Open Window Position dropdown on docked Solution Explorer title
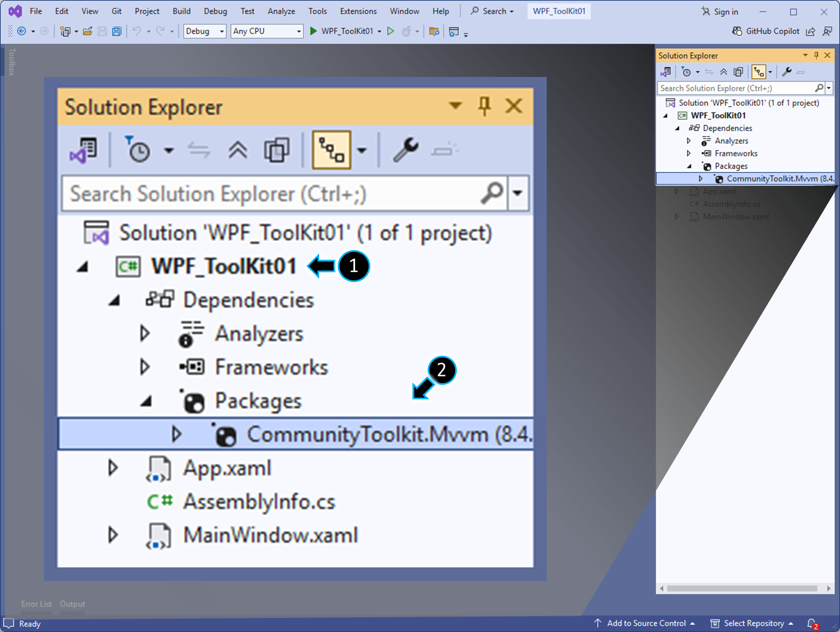The image size is (840, 632). (x=805, y=56)
